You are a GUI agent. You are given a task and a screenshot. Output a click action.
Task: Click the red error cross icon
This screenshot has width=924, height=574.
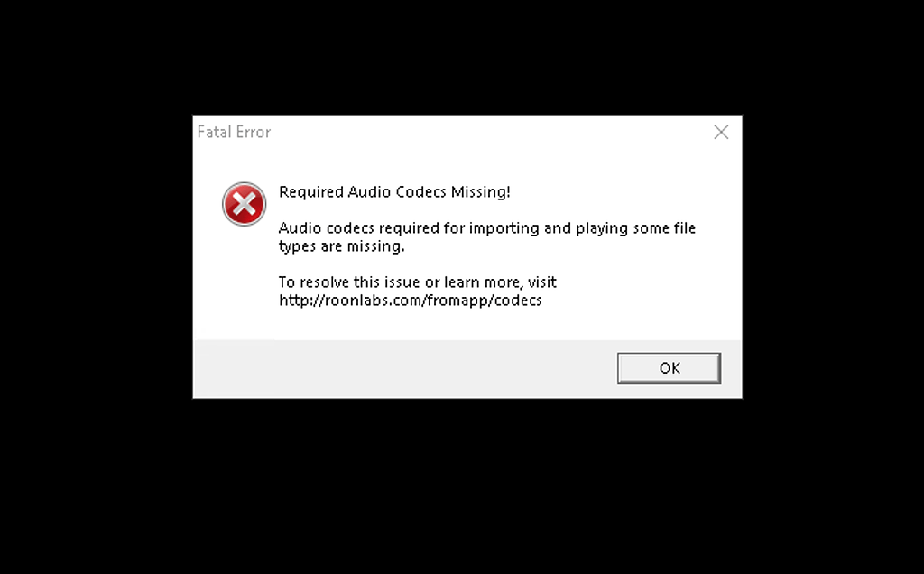point(244,204)
